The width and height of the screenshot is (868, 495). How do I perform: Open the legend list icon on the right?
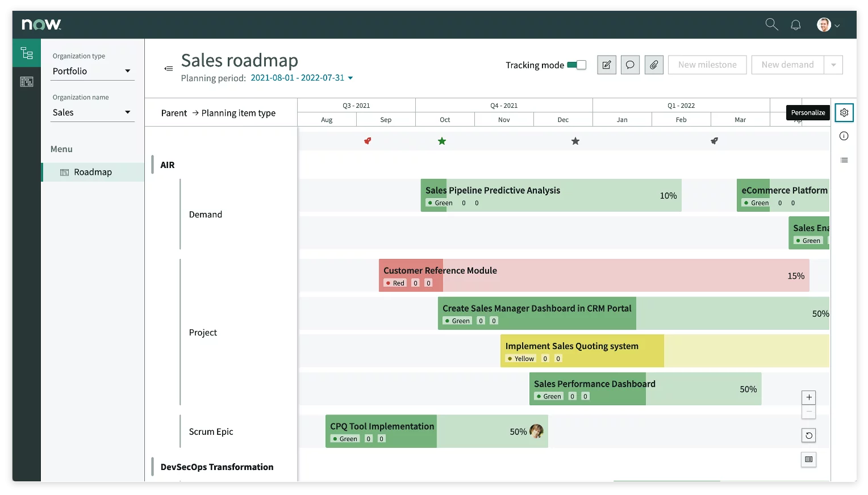pos(844,160)
